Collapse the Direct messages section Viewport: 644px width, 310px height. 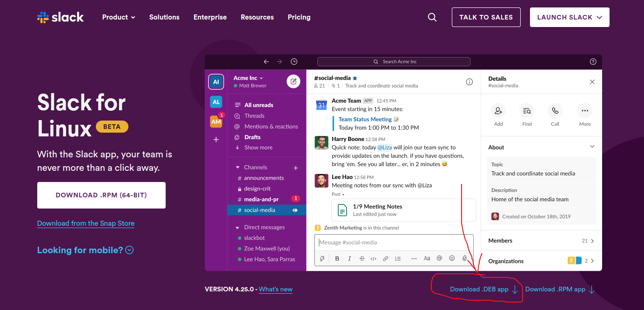(x=237, y=228)
